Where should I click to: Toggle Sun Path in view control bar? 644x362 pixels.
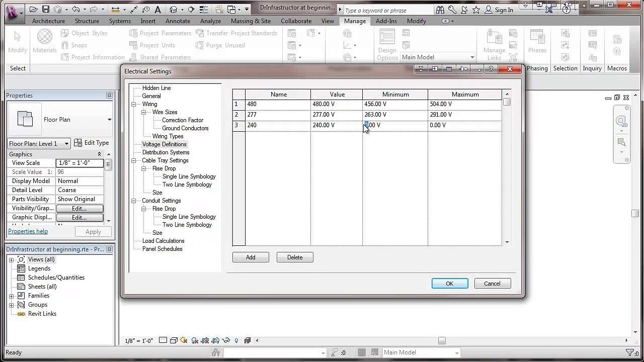pyautogui.click(x=184, y=340)
